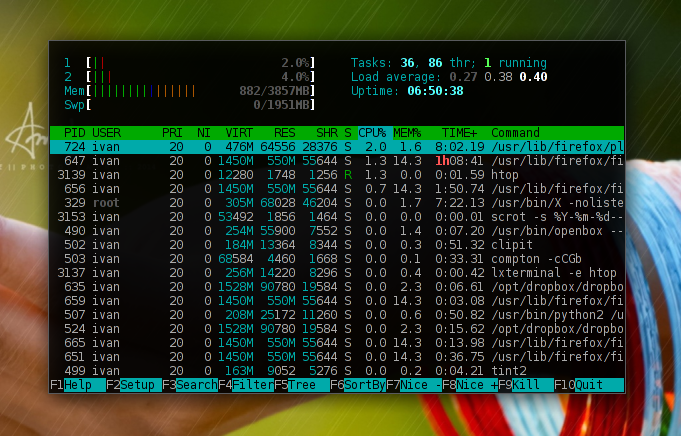Click the 1h08:41 time value

click(x=459, y=161)
